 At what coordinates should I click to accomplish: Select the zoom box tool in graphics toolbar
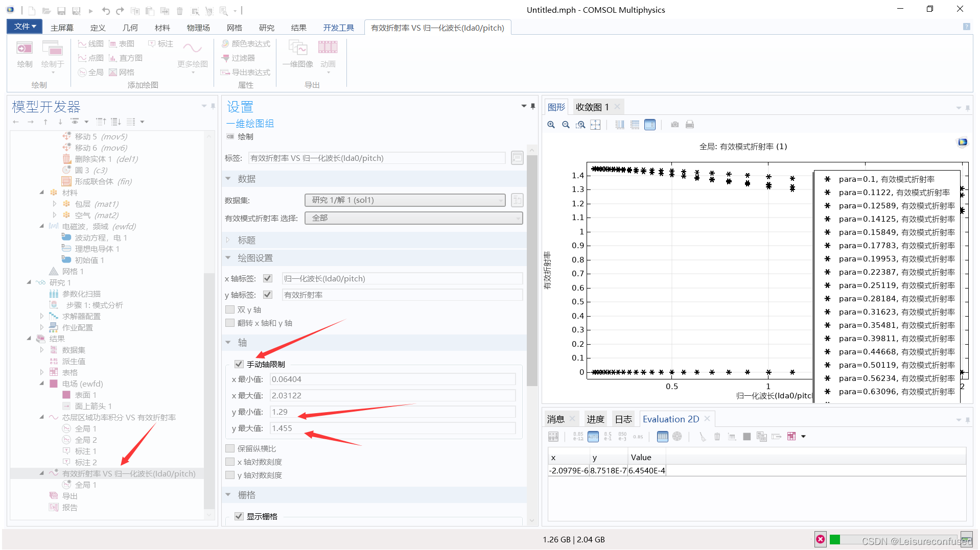click(x=580, y=125)
